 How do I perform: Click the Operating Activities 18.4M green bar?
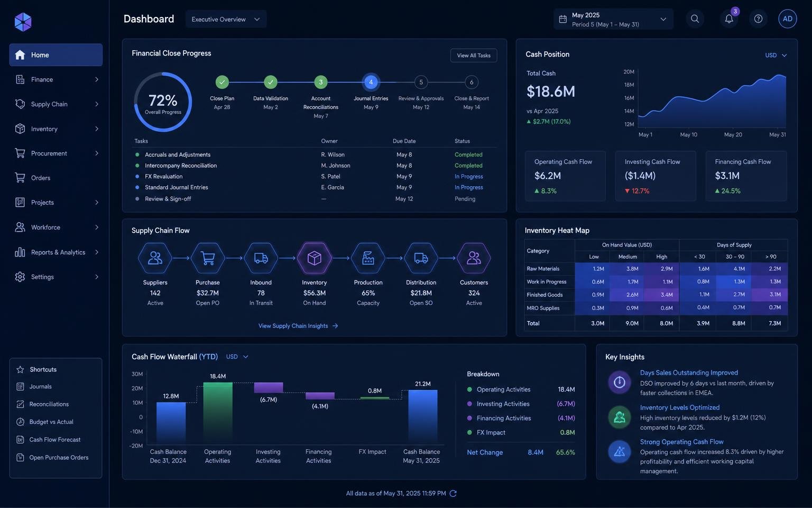point(218,413)
